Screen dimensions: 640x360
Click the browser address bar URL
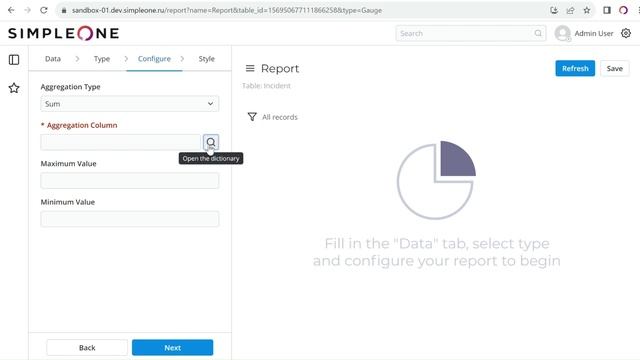click(x=227, y=10)
